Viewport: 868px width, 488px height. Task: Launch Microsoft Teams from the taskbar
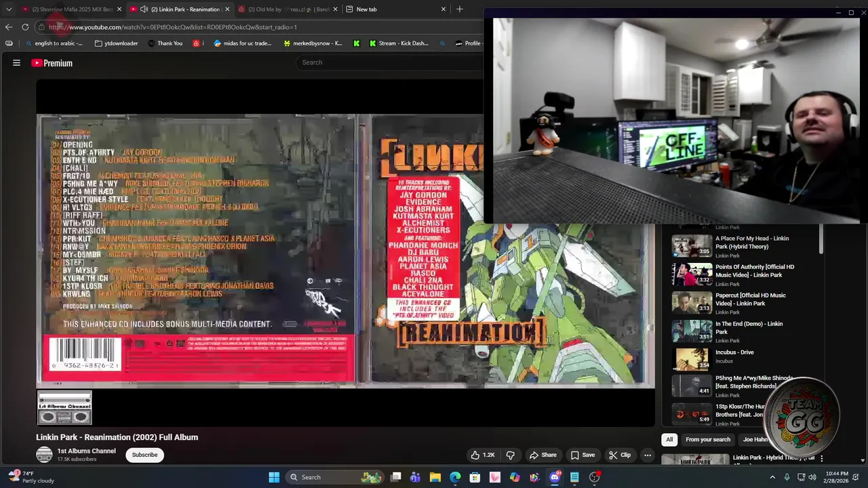point(416,477)
